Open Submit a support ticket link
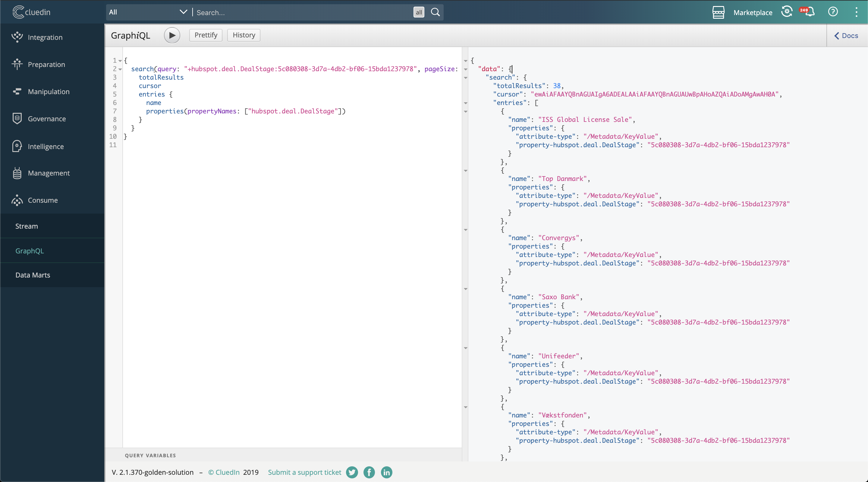Image resolution: width=868 pixels, height=482 pixels. (x=304, y=472)
